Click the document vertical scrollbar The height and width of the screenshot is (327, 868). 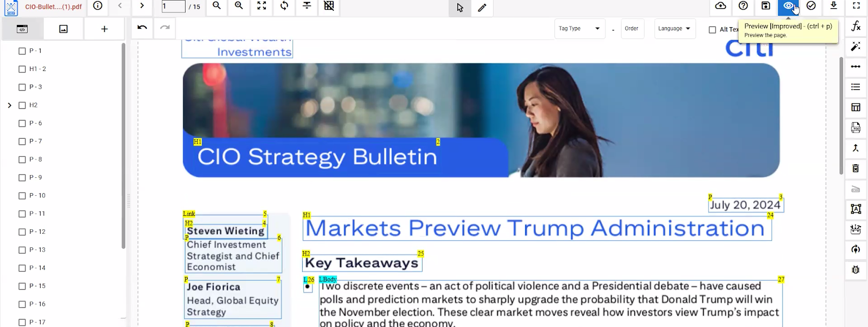pyautogui.click(x=841, y=116)
